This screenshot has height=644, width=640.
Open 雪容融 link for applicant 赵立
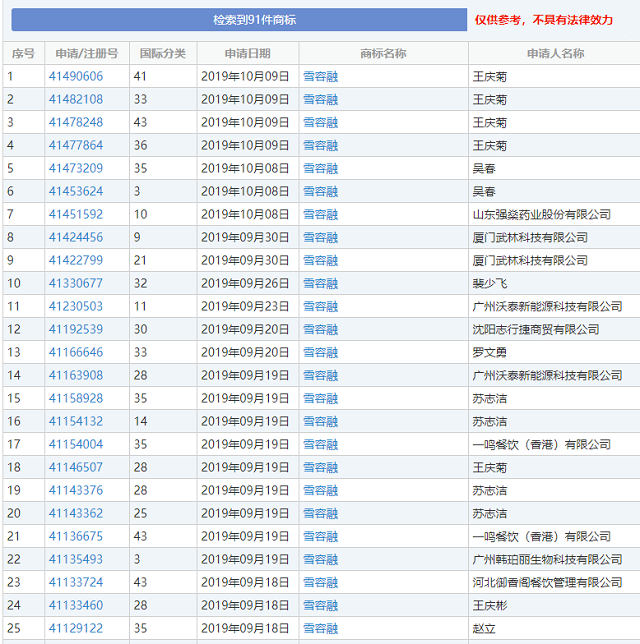pyautogui.click(x=320, y=628)
